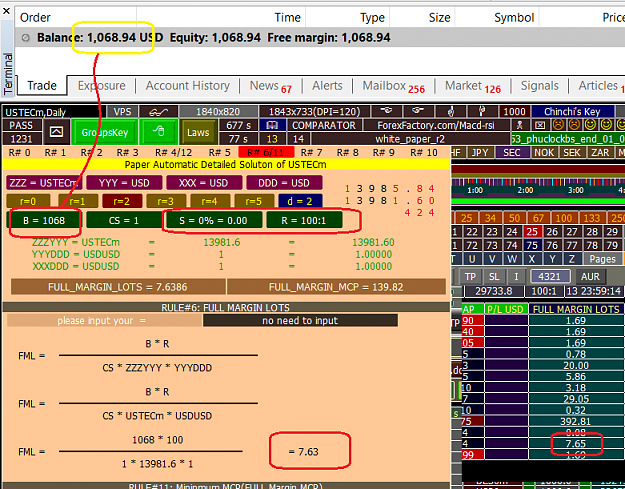This screenshot has width=625, height=489.
Task: Click the crossed envelope icon
Action: pos(540,125)
